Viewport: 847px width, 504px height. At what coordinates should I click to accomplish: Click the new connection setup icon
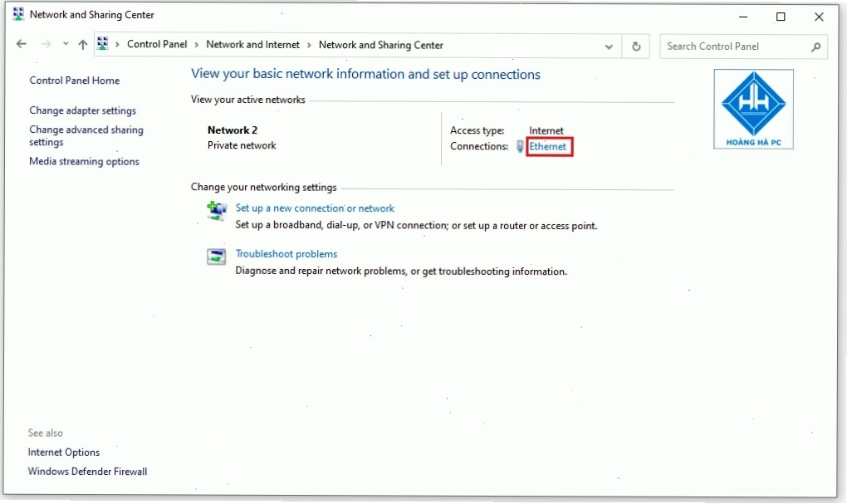(217, 209)
